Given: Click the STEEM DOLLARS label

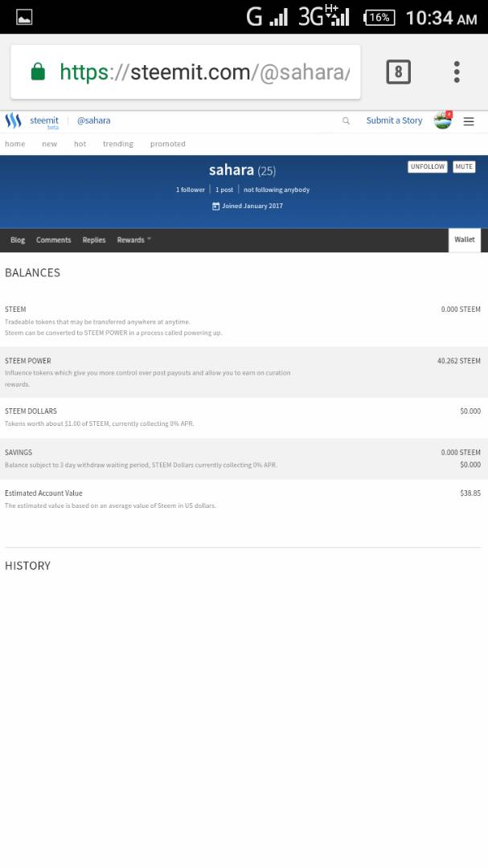Looking at the screenshot, I should click(31, 411).
